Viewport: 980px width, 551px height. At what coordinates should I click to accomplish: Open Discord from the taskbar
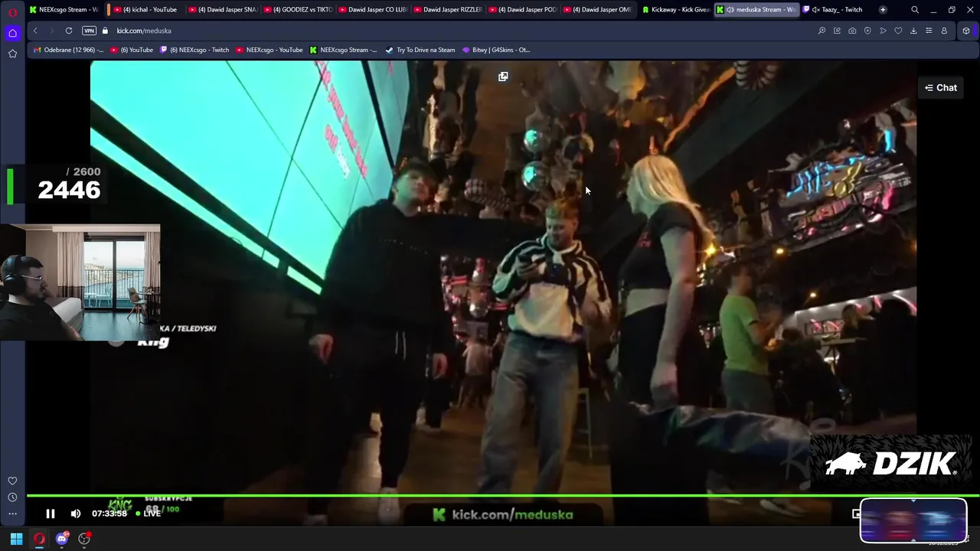(x=62, y=539)
